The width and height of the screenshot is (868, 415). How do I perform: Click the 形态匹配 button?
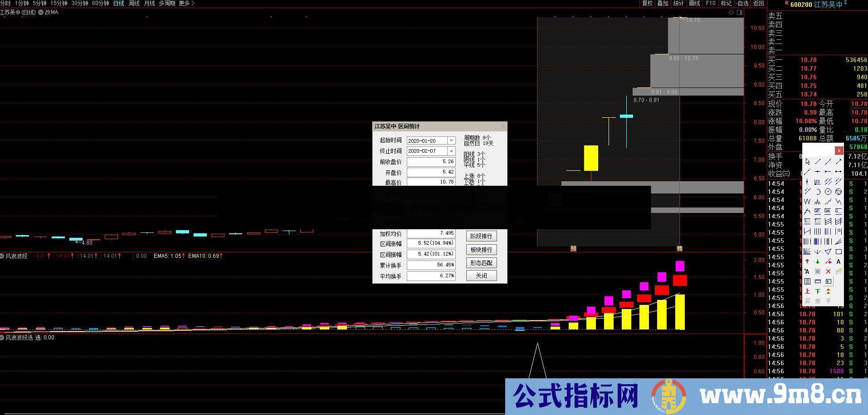[x=481, y=263]
